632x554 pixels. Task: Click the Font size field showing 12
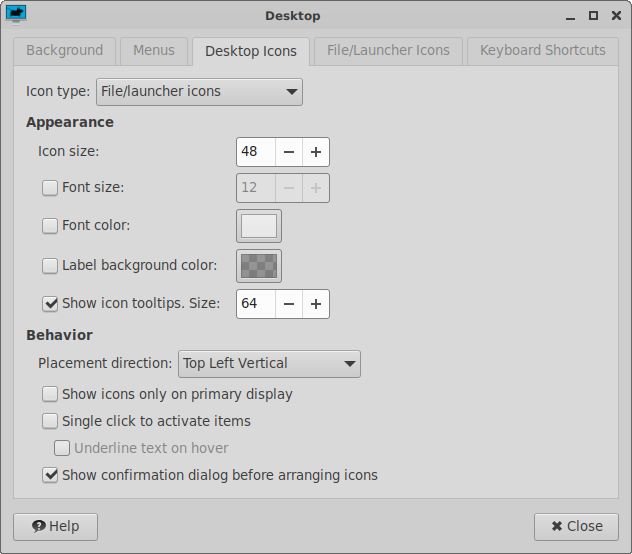256,188
